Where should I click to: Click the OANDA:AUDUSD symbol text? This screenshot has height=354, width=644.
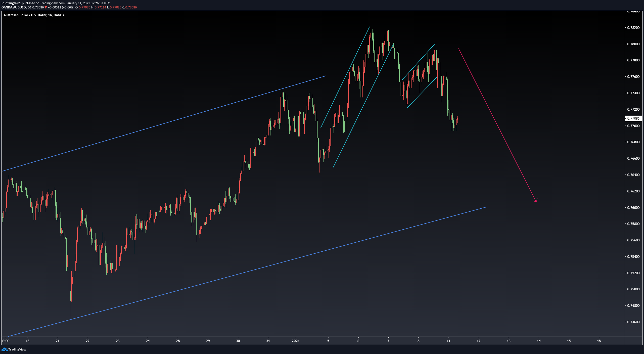[14, 7]
